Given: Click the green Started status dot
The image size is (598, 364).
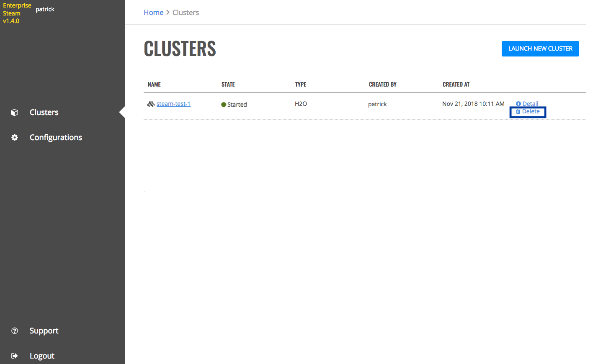Looking at the screenshot, I should tap(224, 105).
